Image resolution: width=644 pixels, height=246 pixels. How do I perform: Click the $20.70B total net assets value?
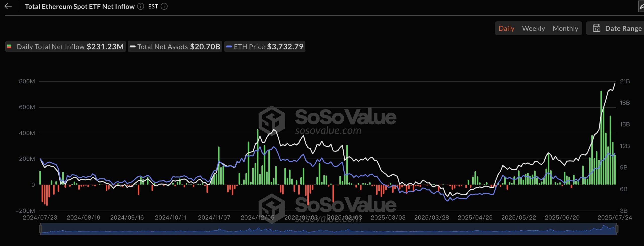(205, 47)
